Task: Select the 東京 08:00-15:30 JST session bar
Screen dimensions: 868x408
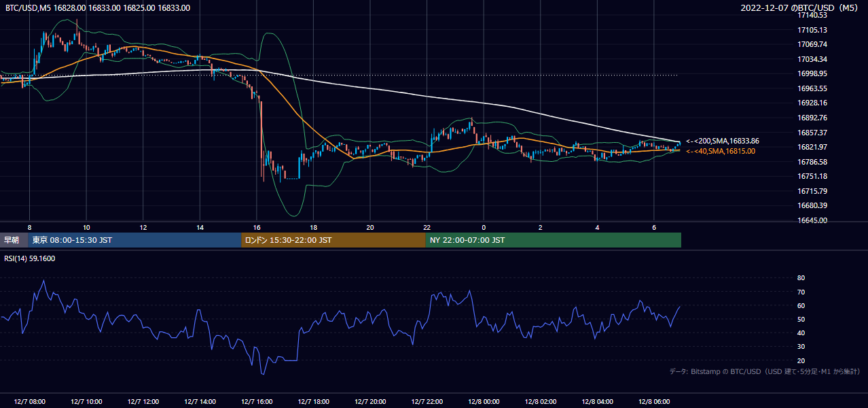Action: point(134,240)
